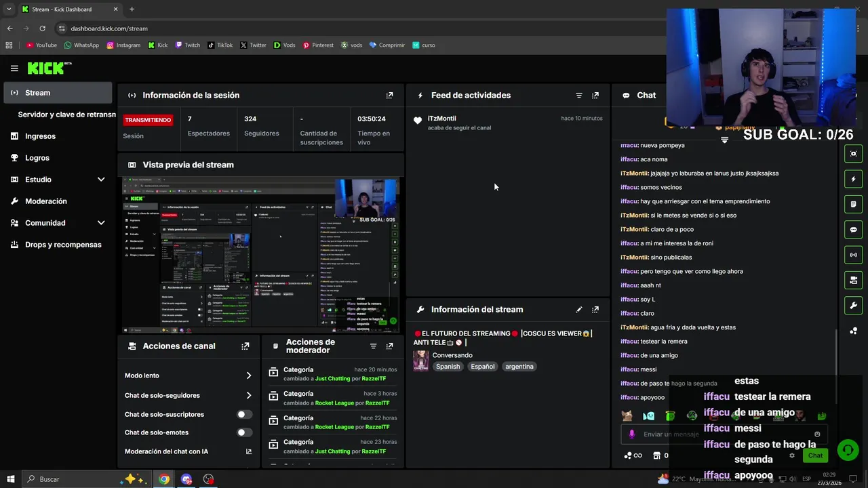Click the argentina tag in stream info
The width and height of the screenshot is (868, 488).
tap(519, 367)
